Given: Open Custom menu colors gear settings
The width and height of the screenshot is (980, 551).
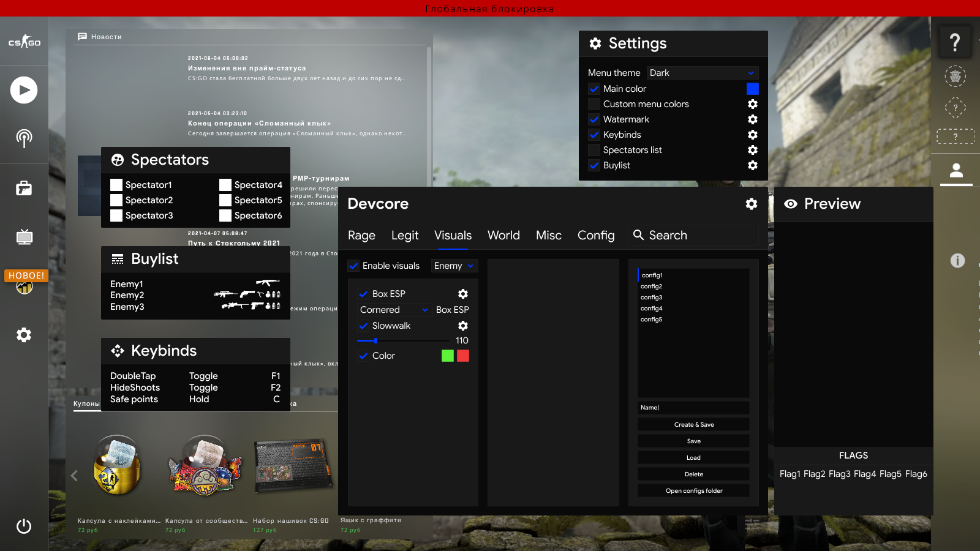Looking at the screenshot, I should [753, 104].
